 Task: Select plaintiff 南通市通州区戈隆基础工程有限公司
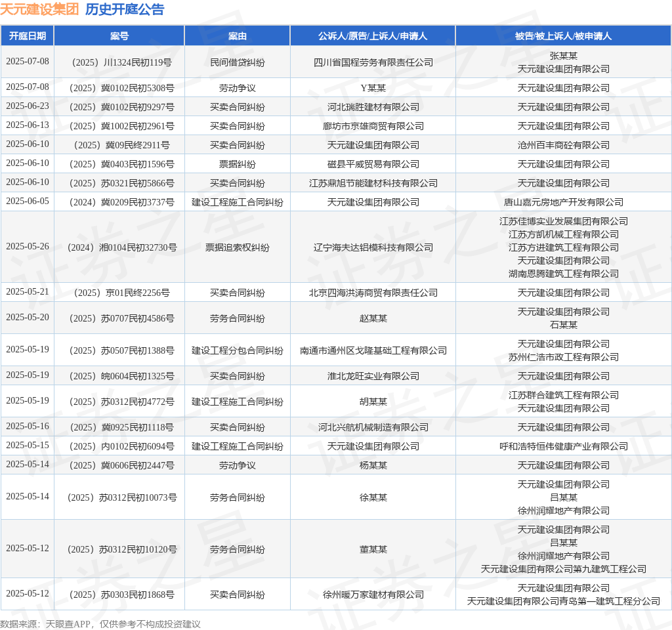373,350
